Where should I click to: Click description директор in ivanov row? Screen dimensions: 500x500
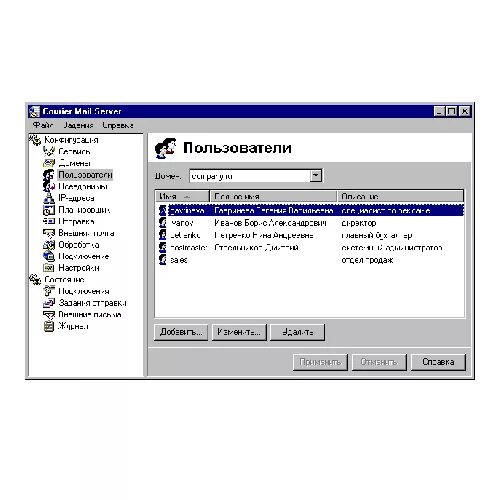pos(359,223)
